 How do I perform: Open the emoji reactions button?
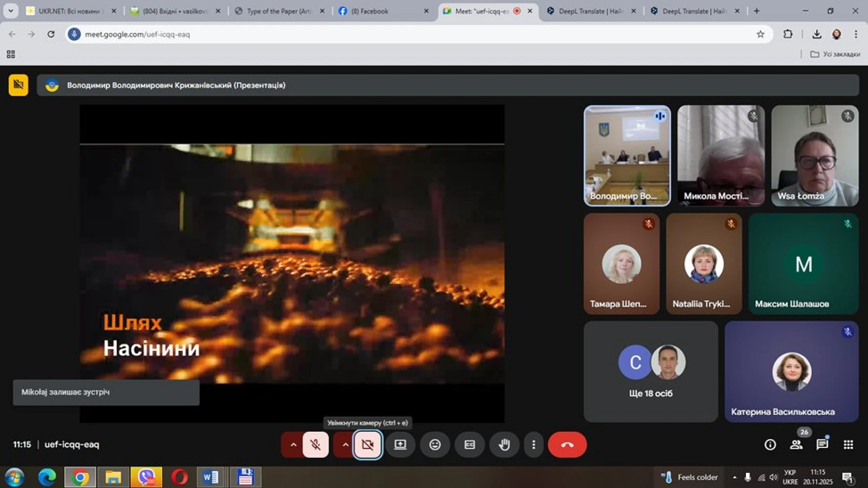click(x=435, y=445)
